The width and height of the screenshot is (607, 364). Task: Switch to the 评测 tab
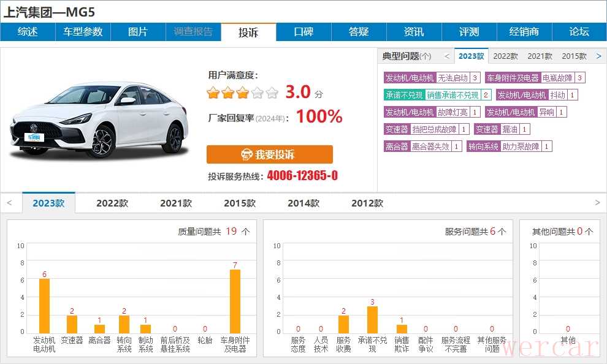click(x=469, y=32)
